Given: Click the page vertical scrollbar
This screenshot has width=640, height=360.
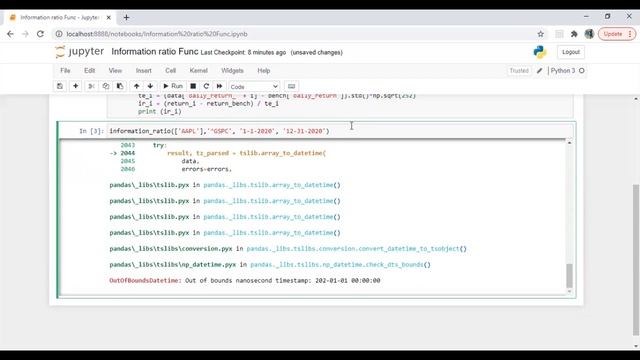Looking at the screenshot, I should click(x=636, y=259).
